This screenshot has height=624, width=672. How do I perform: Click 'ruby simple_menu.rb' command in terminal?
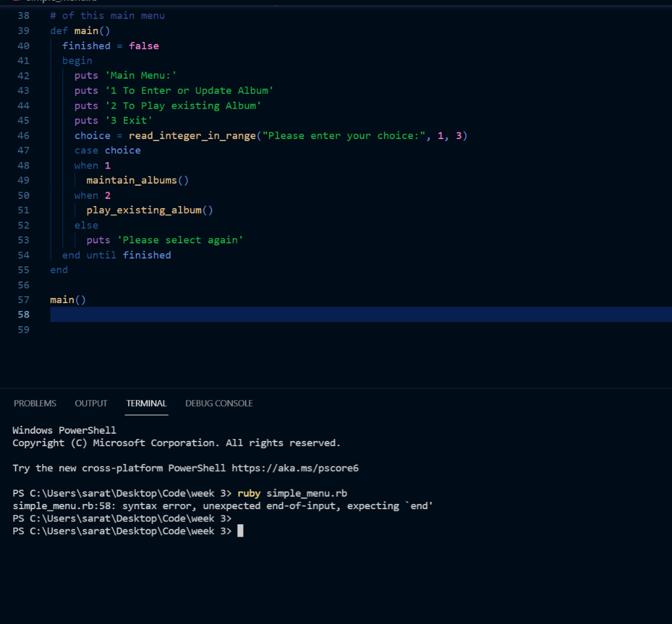point(292,493)
